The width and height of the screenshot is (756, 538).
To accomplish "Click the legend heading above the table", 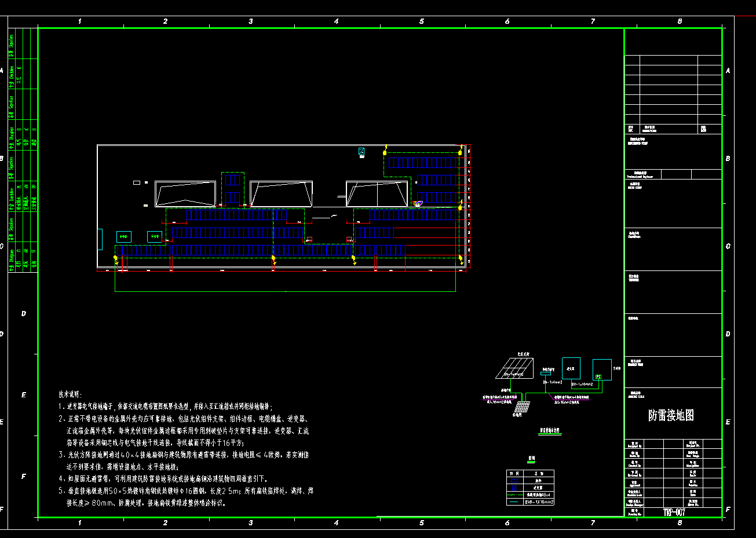I will [x=531, y=459].
